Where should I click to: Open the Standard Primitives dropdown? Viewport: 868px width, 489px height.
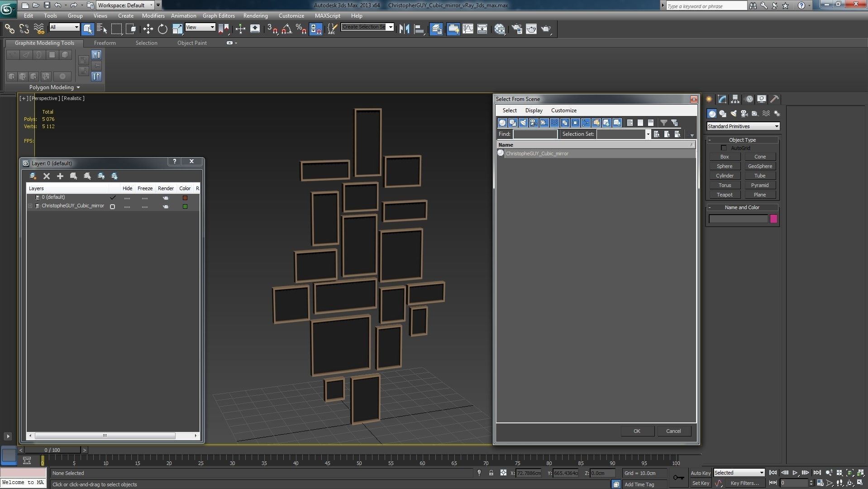pos(743,126)
